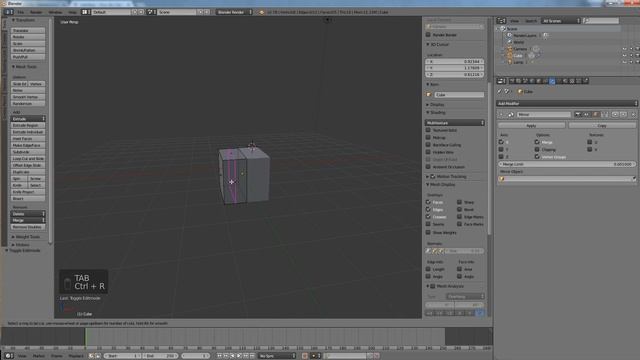Enable Backface Culling checkbox

(x=428, y=145)
